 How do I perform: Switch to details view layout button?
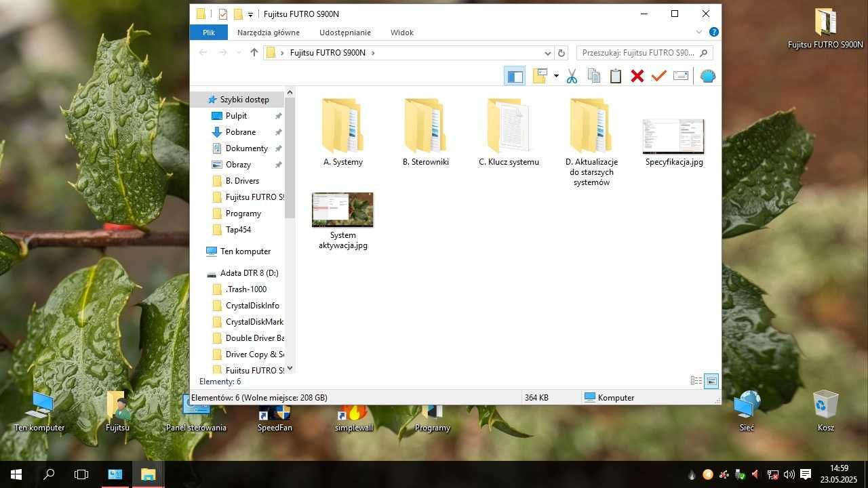click(x=696, y=382)
